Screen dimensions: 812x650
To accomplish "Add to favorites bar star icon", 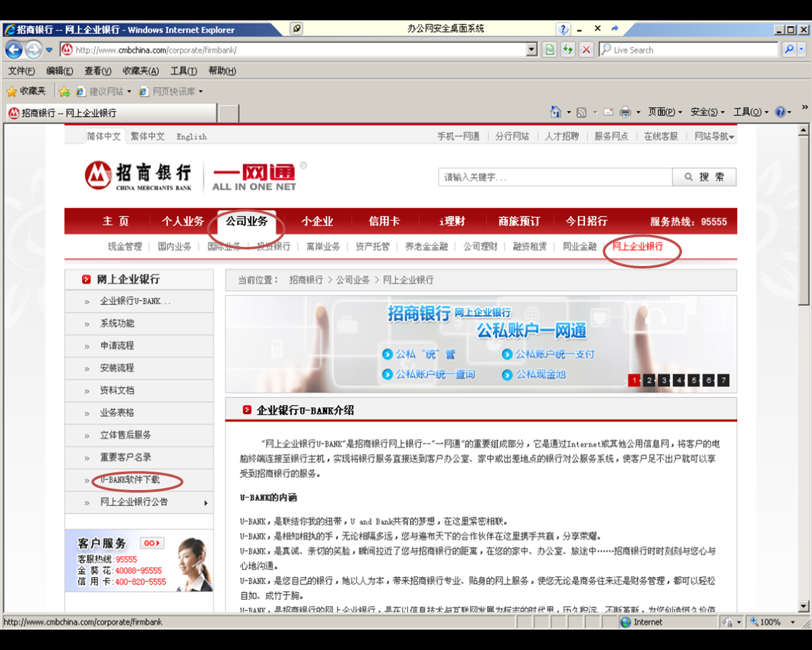I will 64,91.
